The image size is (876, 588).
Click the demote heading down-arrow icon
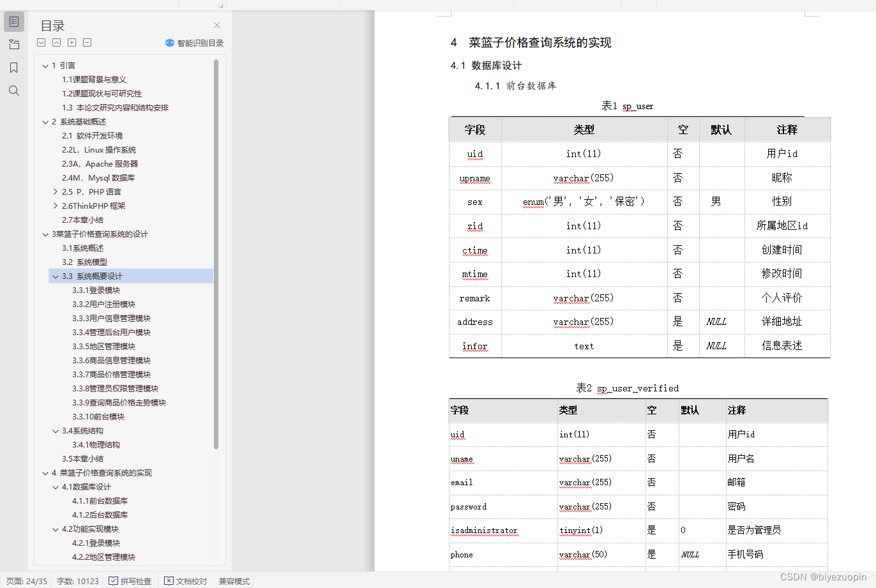pyautogui.click(x=42, y=43)
